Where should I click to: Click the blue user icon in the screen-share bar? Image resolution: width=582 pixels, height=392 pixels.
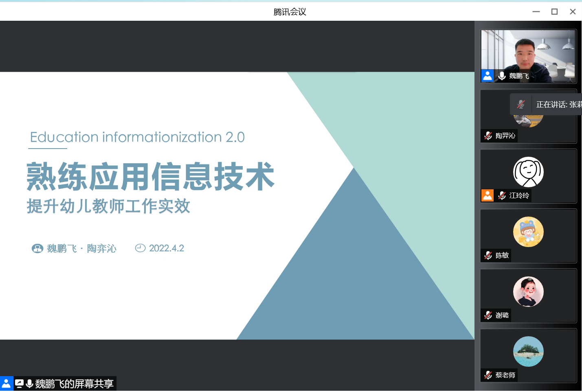7,383
